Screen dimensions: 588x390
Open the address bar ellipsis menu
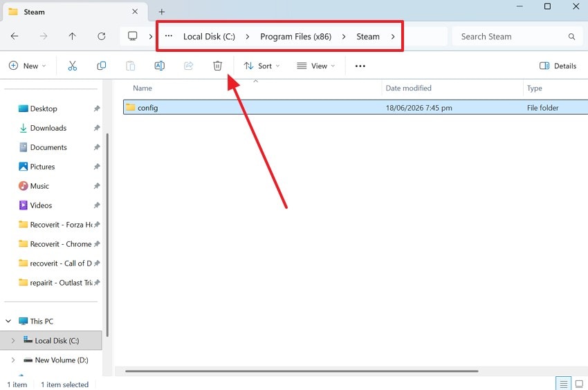(169, 37)
